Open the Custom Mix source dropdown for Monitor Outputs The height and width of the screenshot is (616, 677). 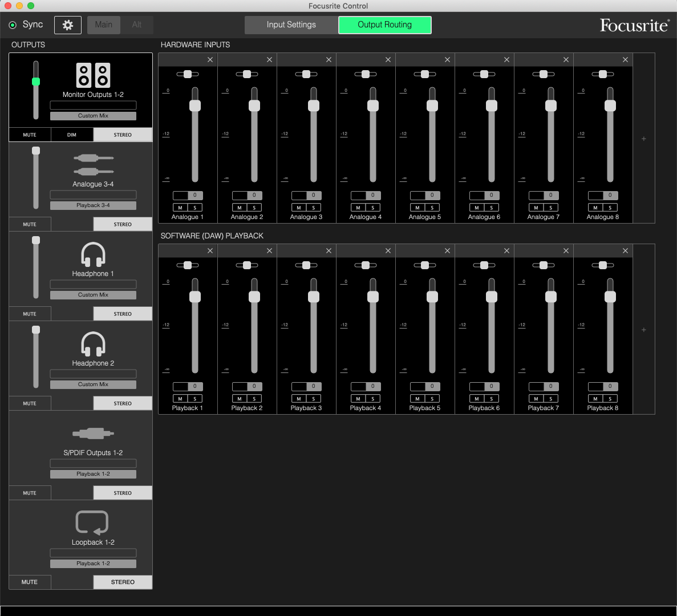pyautogui.click(x=94, y=116)
